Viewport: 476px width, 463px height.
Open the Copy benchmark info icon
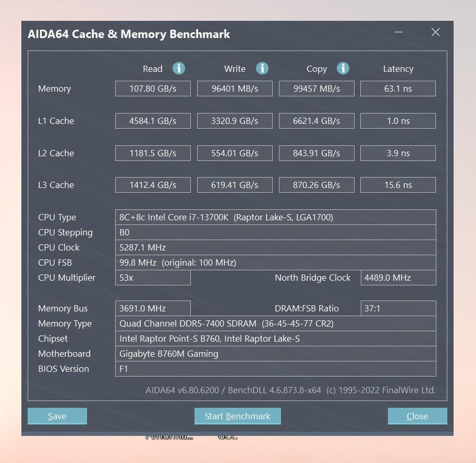tap(343, 68)
